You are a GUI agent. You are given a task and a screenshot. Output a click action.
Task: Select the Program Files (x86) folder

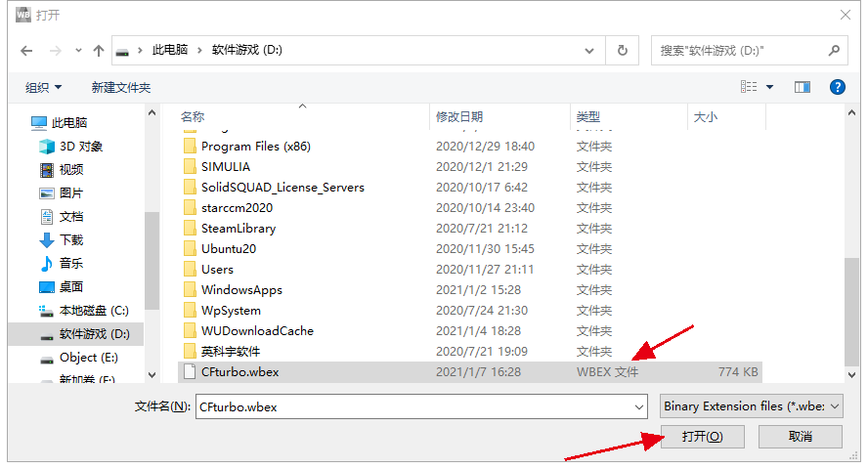(255, 146)
